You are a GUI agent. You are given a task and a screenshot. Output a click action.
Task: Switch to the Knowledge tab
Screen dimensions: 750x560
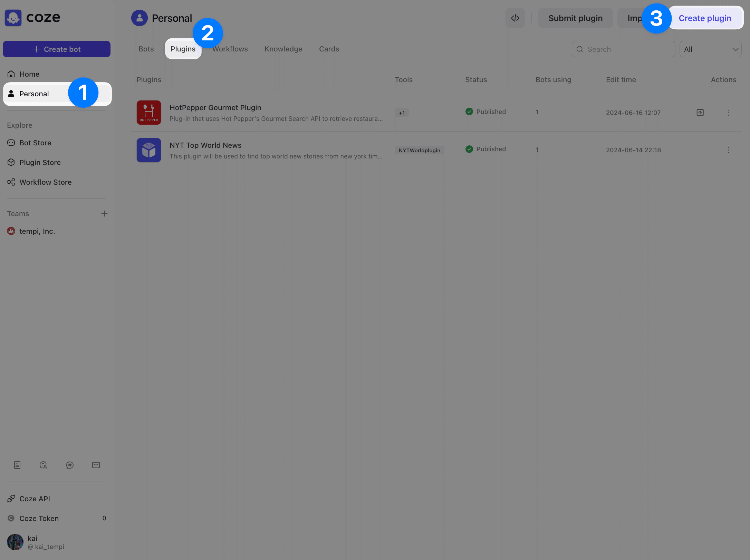pos(283,49)
